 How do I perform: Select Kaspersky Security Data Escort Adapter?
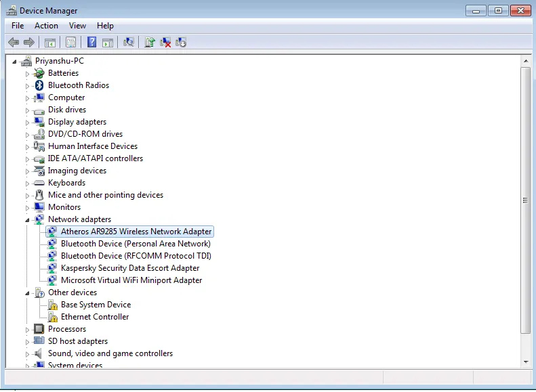tap(129, 268)
